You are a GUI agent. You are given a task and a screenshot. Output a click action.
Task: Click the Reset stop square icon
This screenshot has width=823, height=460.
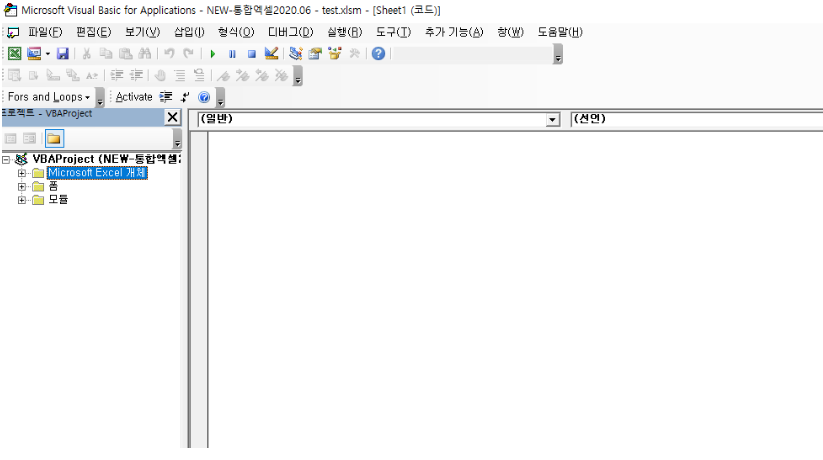tap(252, 54)
